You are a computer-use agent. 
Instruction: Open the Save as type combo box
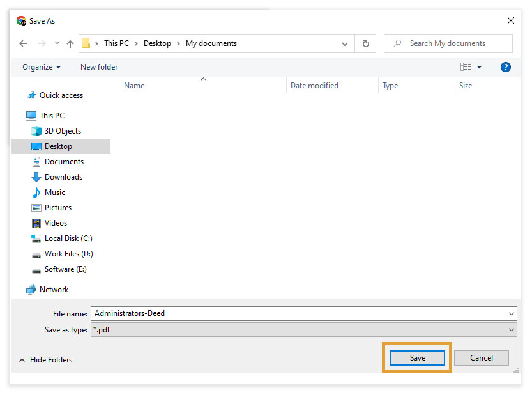click(303, 330)
